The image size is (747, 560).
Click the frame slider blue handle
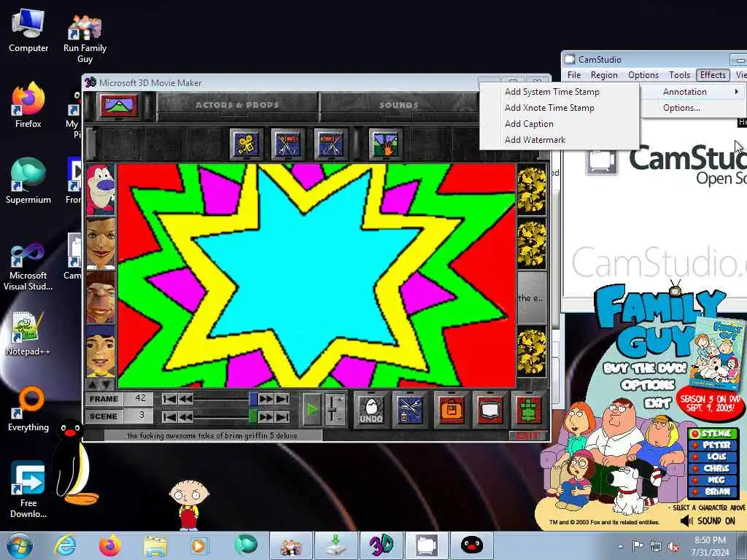point(253,399)
